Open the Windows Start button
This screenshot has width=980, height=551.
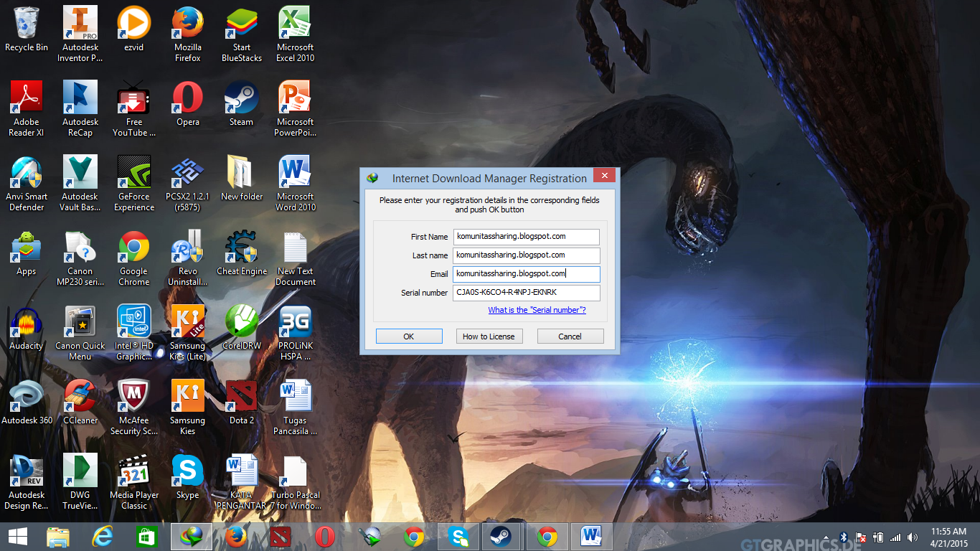coord(17,537)
